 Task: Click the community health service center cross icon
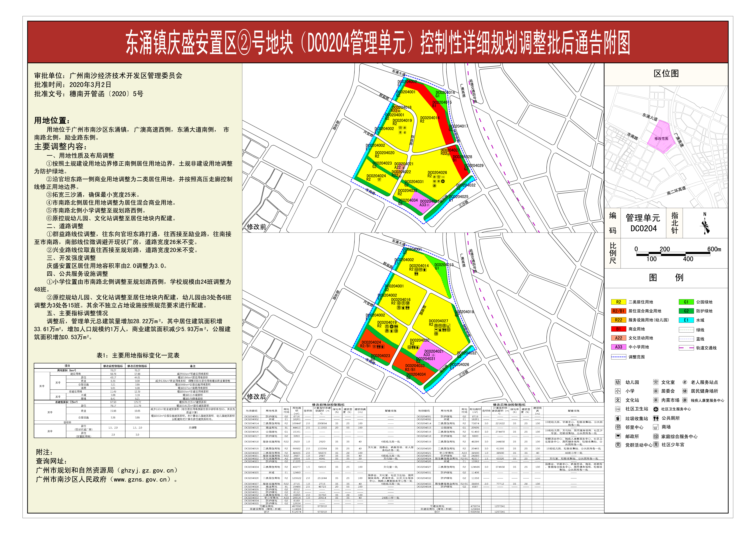click(656, 409)
